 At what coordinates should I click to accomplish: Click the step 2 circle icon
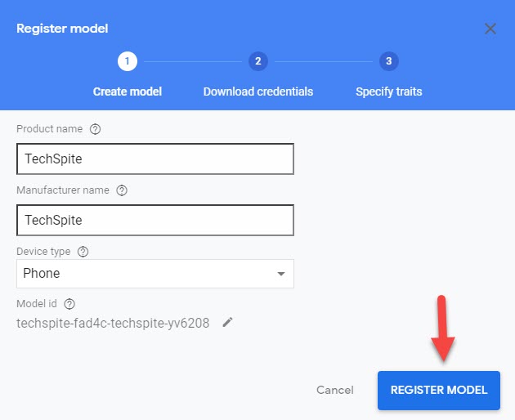click(x=257, y=61)
